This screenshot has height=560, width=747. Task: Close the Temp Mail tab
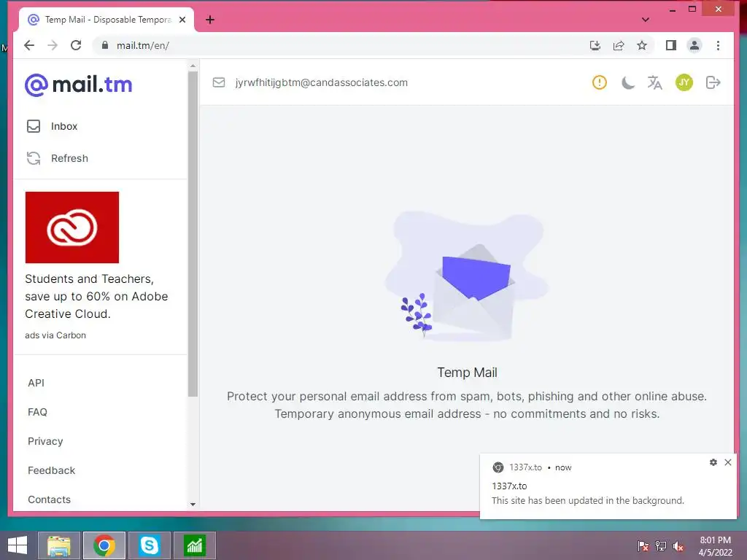click(x=182, y=20)
